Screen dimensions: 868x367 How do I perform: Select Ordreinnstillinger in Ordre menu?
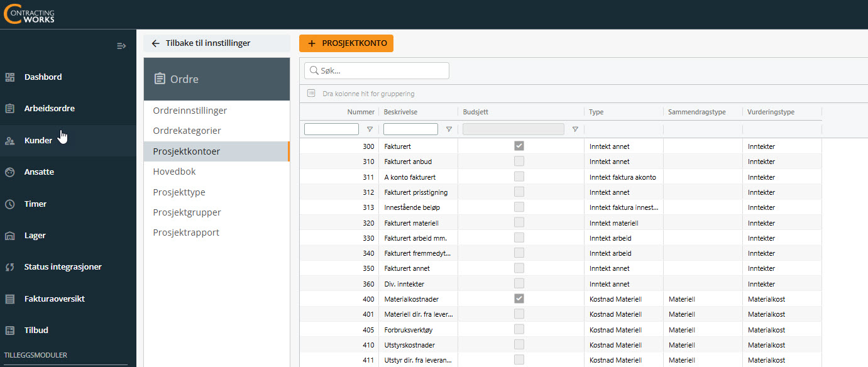point(217,111)
